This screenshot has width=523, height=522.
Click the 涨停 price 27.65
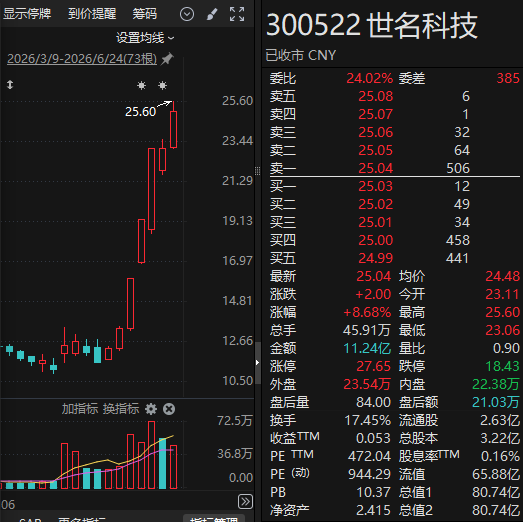coord(374,366)
